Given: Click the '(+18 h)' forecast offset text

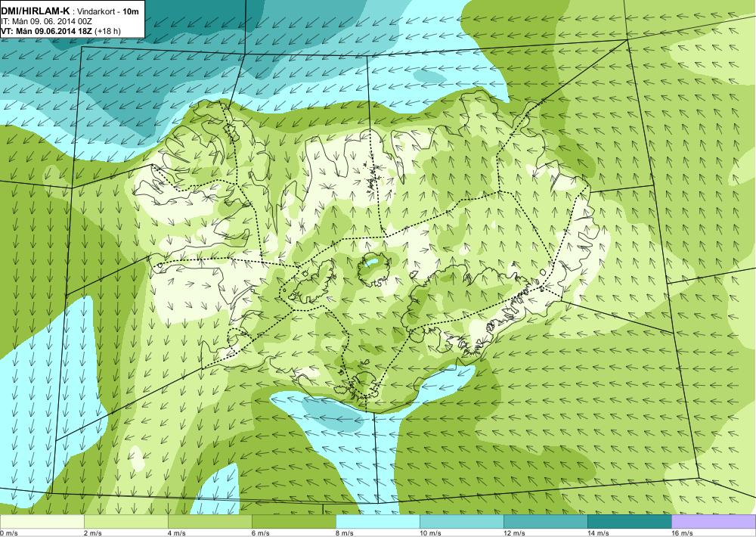Looking at the screenshot, I should coord(108,31).
